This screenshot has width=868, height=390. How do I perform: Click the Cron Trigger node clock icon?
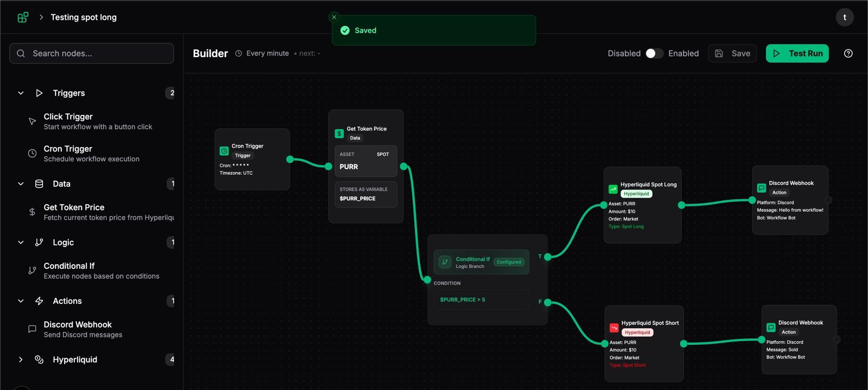click(x=224, y=151)
